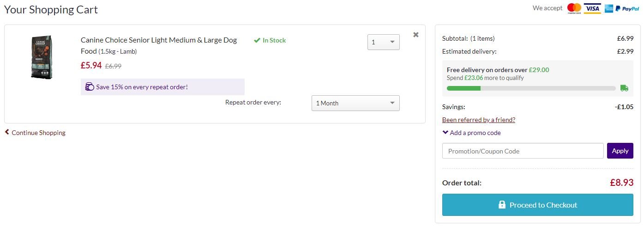
Task: Click the Mastercard payment icon
Action: (574, 8)
